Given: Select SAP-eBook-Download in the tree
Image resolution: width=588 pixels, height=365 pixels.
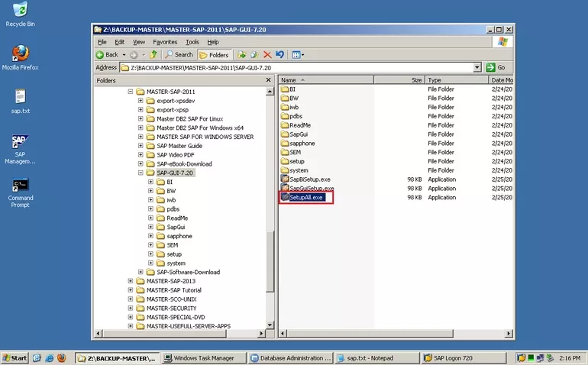Looking at the screenshot, I should point(184,163).
